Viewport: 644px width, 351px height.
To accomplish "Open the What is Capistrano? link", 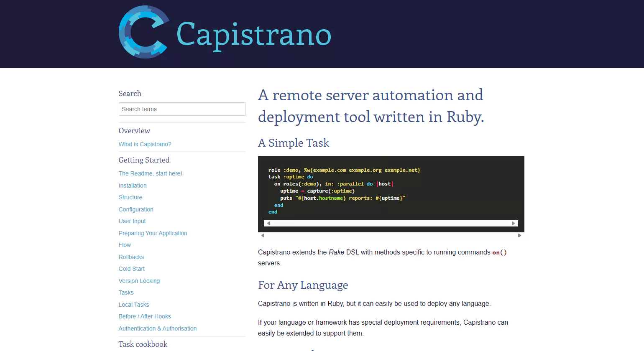I will 145,144.
